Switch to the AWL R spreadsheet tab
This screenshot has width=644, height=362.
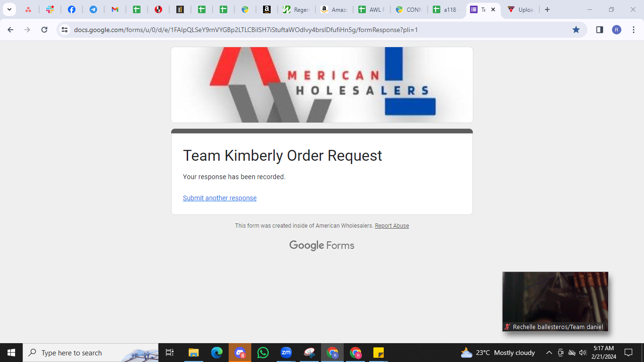(x=372, y=9)
